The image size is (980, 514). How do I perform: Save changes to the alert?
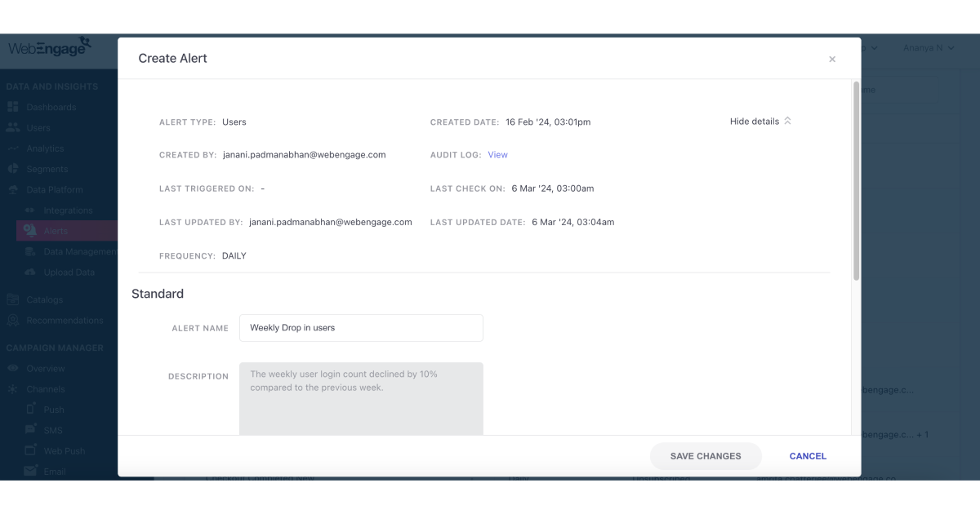705,455
